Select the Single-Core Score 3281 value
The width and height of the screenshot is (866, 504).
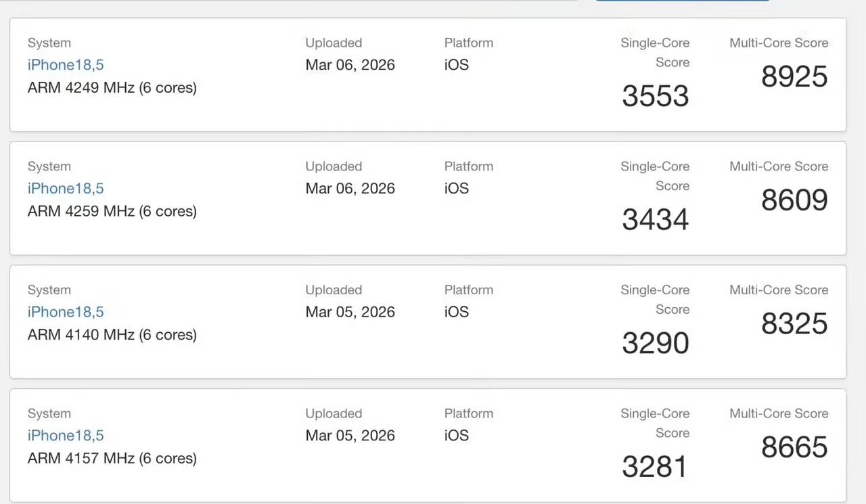pyautogui.click(x=655, y=466)
